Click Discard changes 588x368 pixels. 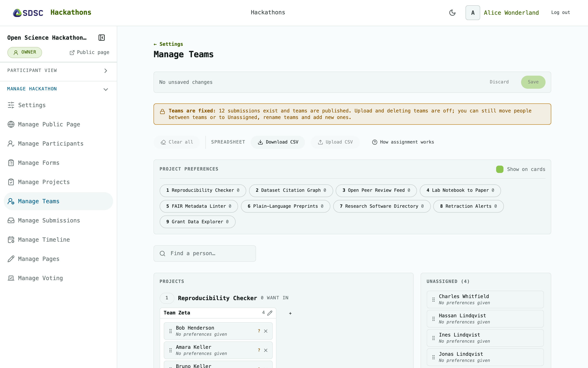coord(499,82)
